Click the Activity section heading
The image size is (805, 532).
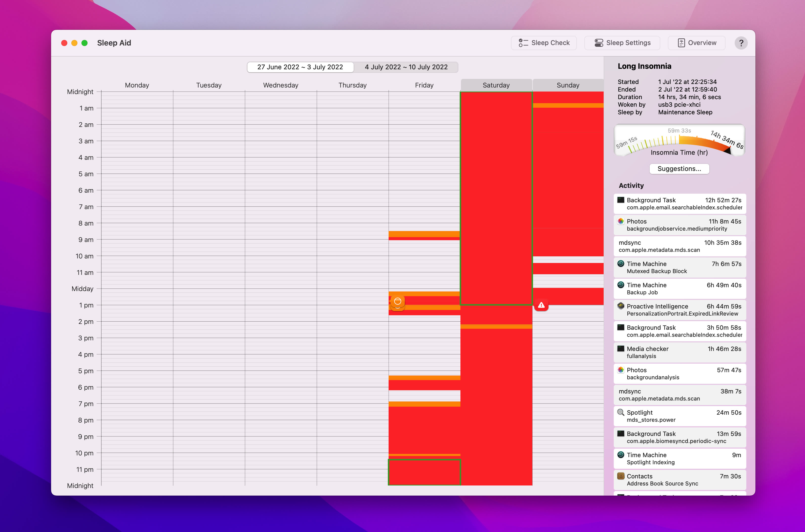click(631, 185)
